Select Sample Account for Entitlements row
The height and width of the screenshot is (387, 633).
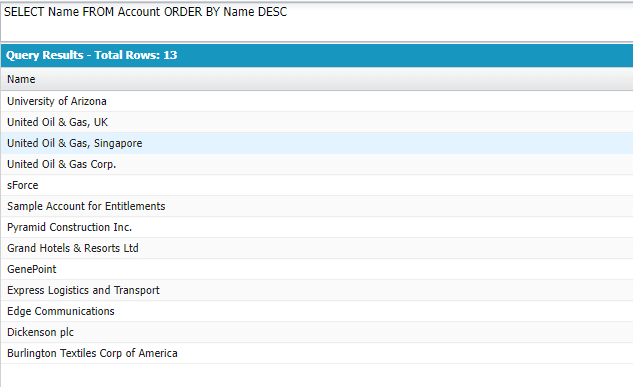coord(317,206)
